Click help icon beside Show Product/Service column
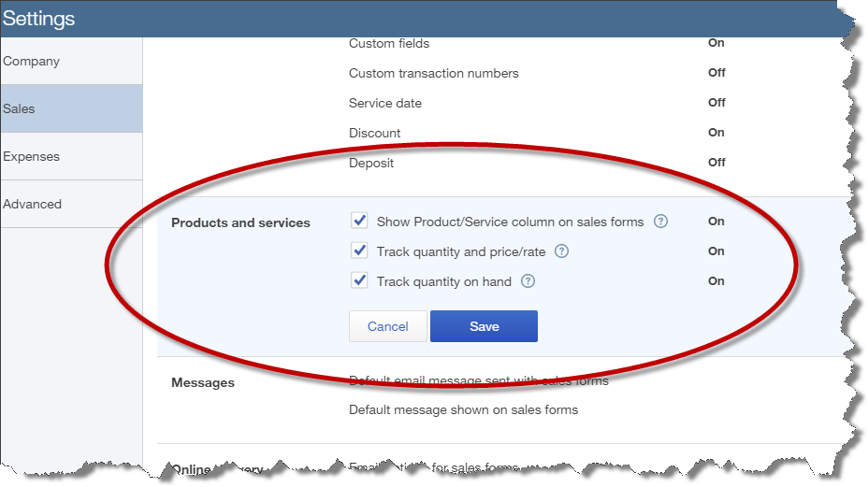This screenshot has height=487, width=868. [661, 222]
